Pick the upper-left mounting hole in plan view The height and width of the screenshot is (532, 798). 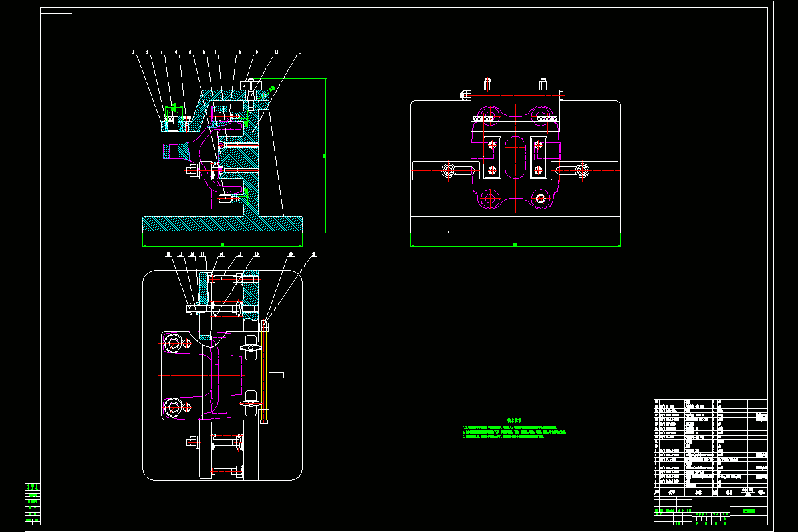[174, 343]
